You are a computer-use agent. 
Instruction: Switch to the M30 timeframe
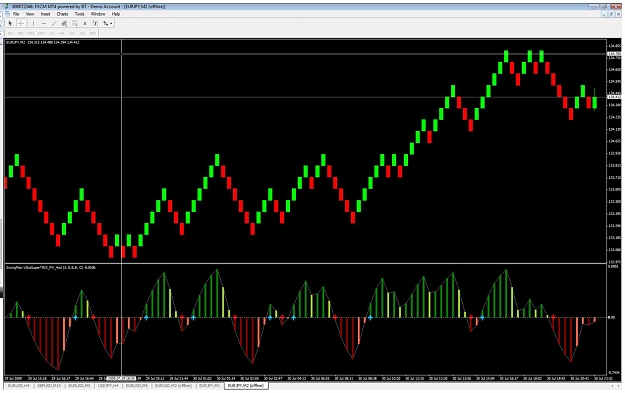pyautogui.click(x=41, y=33)
